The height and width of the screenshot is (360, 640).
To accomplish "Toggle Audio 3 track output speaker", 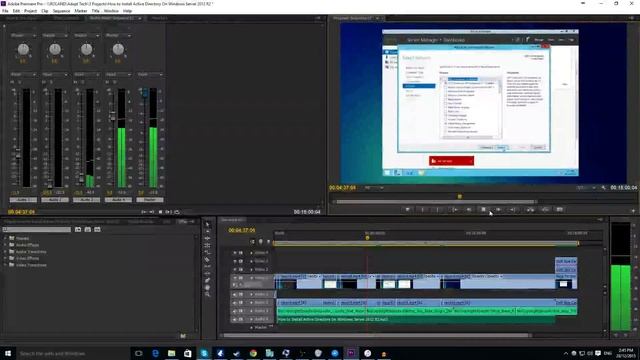I will point(235,311).
